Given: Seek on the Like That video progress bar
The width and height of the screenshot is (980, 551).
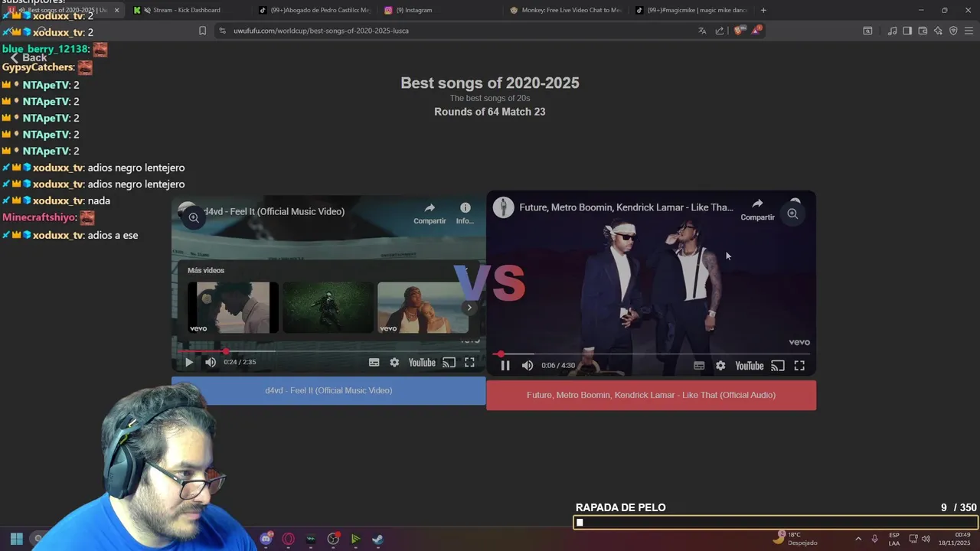Looking at the screenshot, I should tap(651, 354).
